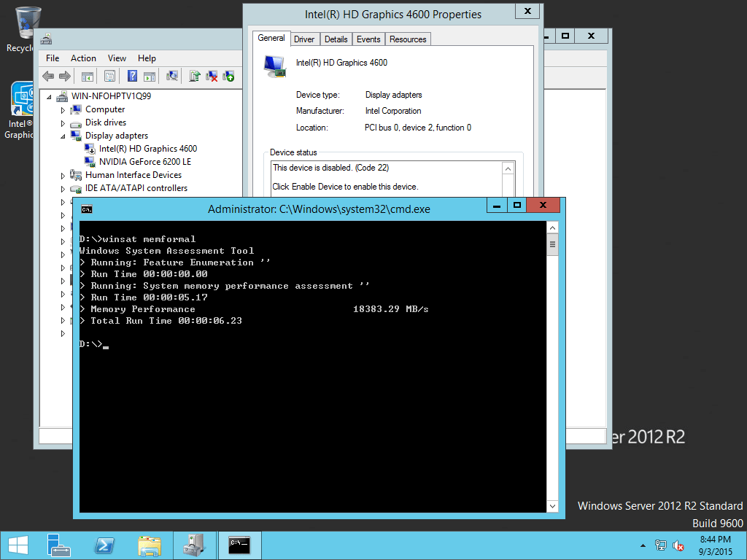Select IDE ATA/ATAPI controllers label
This screenshot has width=747, height=560.
click(136, 188)
